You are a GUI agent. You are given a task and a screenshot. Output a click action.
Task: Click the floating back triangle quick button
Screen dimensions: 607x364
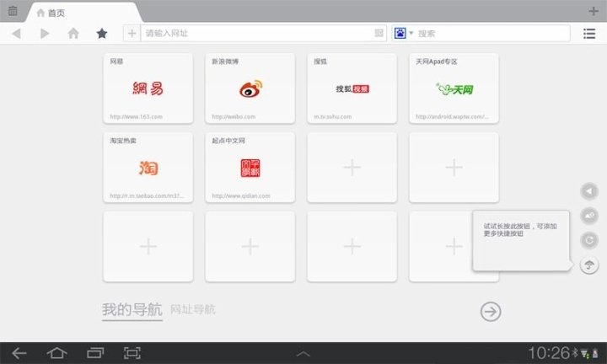pyautogui.click(x=589, y=191)
